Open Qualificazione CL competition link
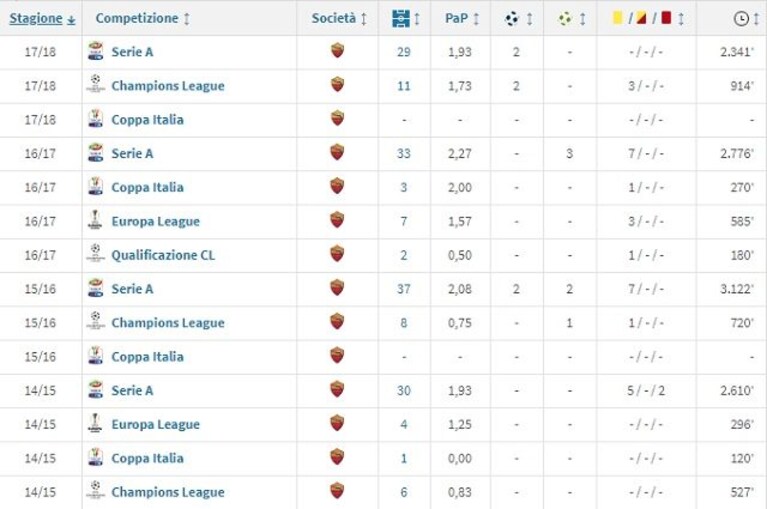This screenshot has height=509, width=767. click(163, 255)
